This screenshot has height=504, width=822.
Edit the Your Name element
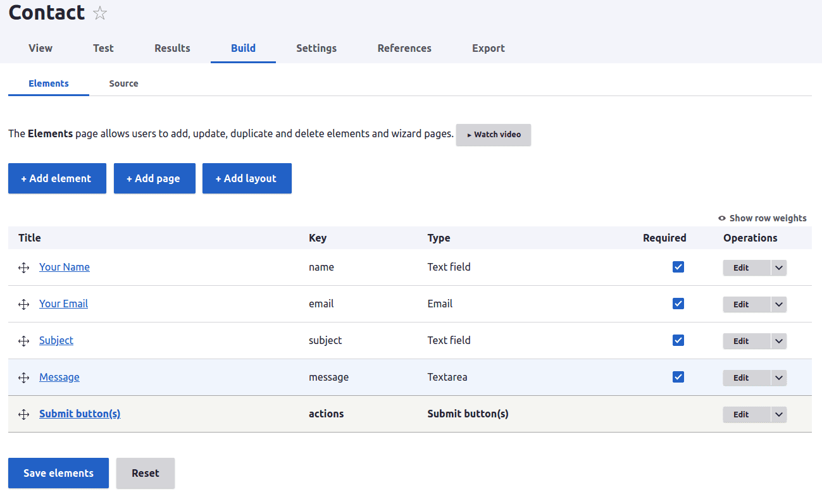tap(747, 267)
